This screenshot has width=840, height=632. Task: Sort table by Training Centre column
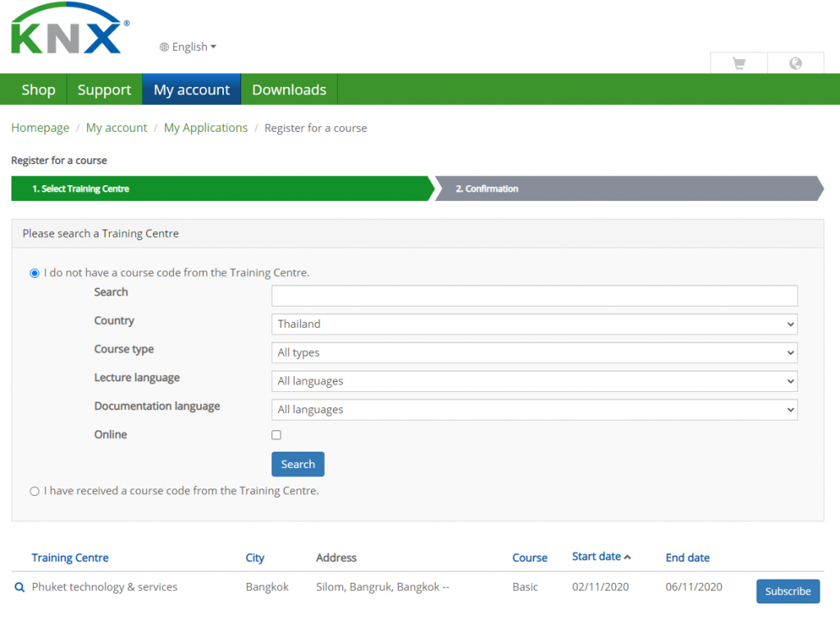click(x=71, y=557)
